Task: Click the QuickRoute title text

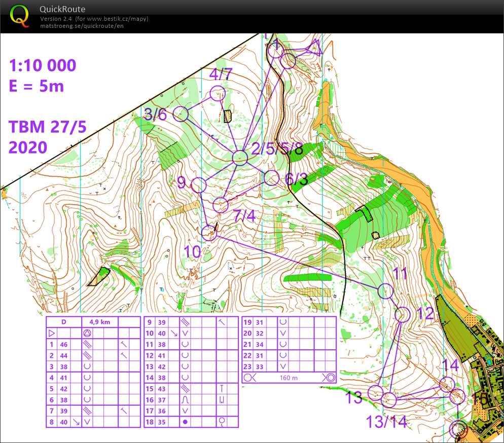Action: coord(62,9)
